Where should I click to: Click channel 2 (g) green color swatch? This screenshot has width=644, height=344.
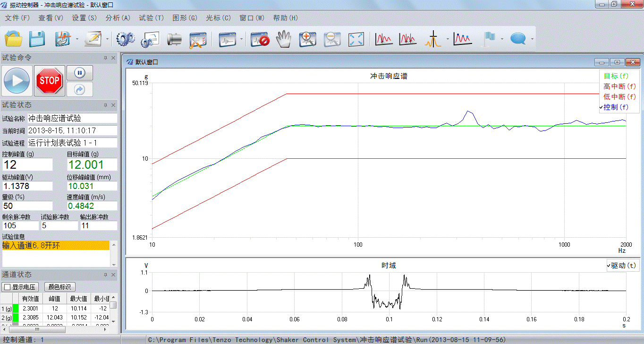click(x=16, y=317)
